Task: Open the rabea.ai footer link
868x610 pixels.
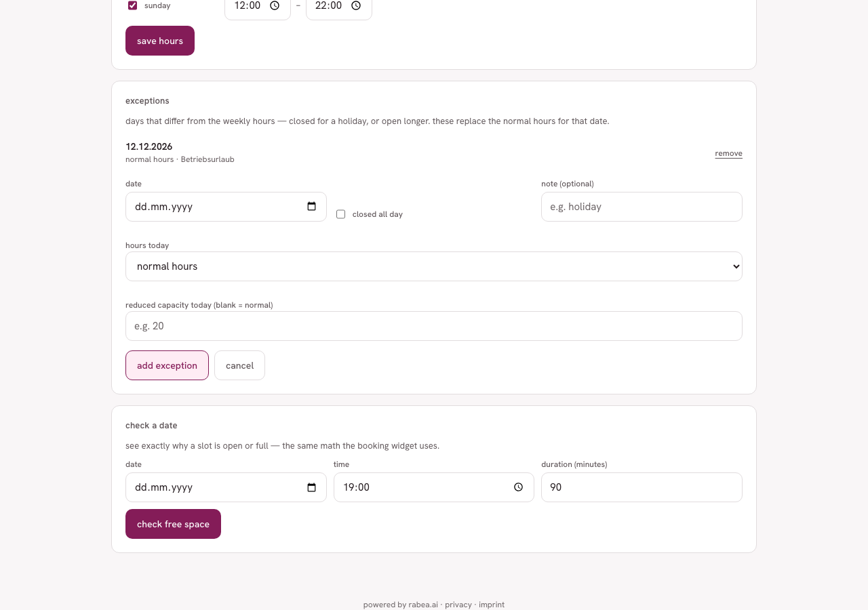Action: click(423, 605)
